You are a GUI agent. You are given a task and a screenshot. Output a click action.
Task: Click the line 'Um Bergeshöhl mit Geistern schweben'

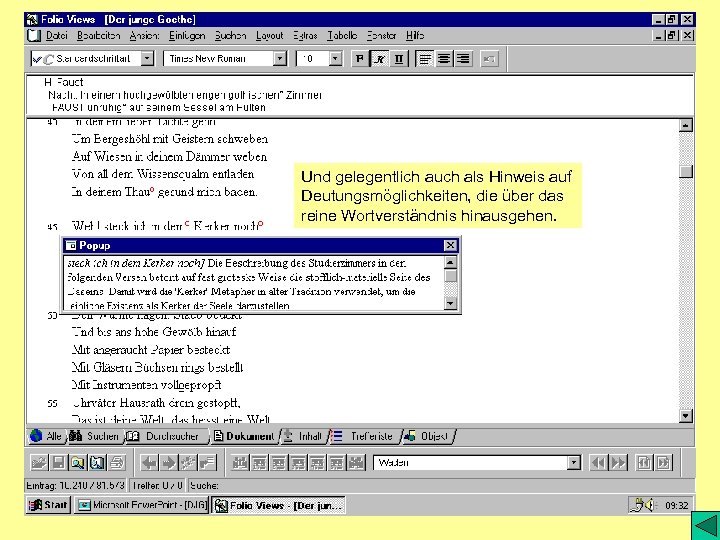click(170, 139)
